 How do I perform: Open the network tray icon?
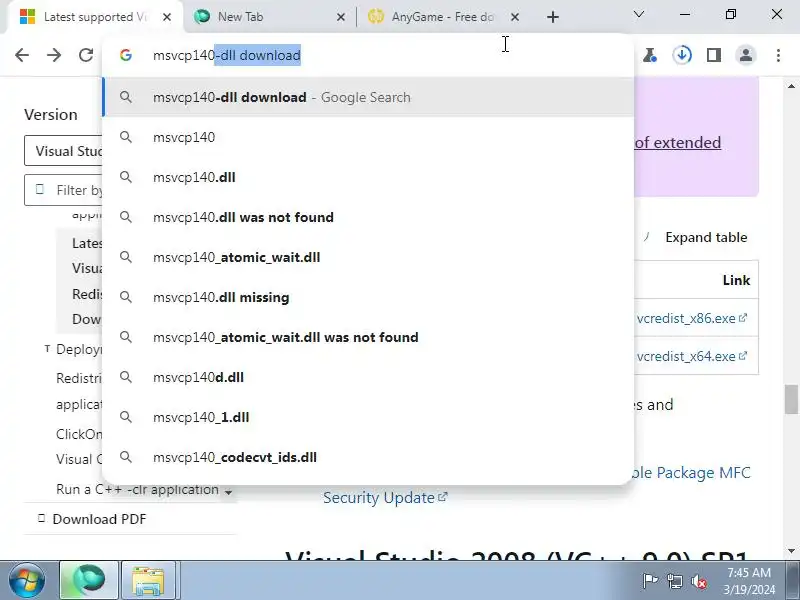pos(674,581)
